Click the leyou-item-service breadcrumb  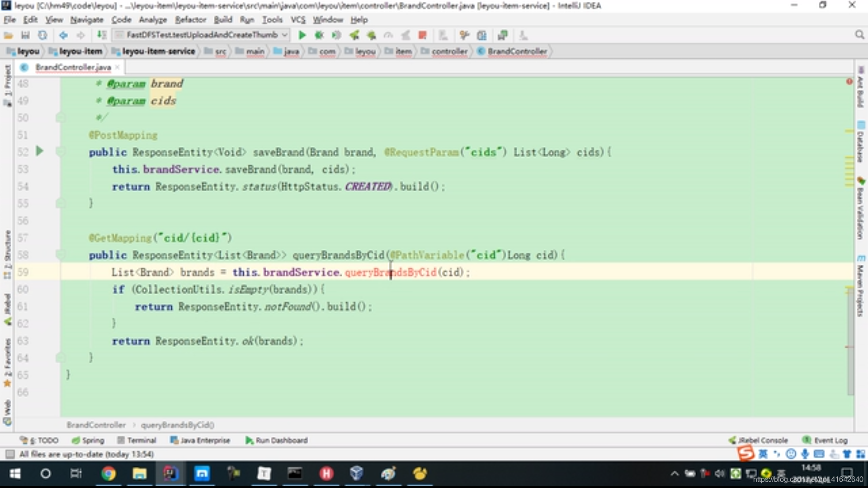pyautogui.click(x=158, y=52)
